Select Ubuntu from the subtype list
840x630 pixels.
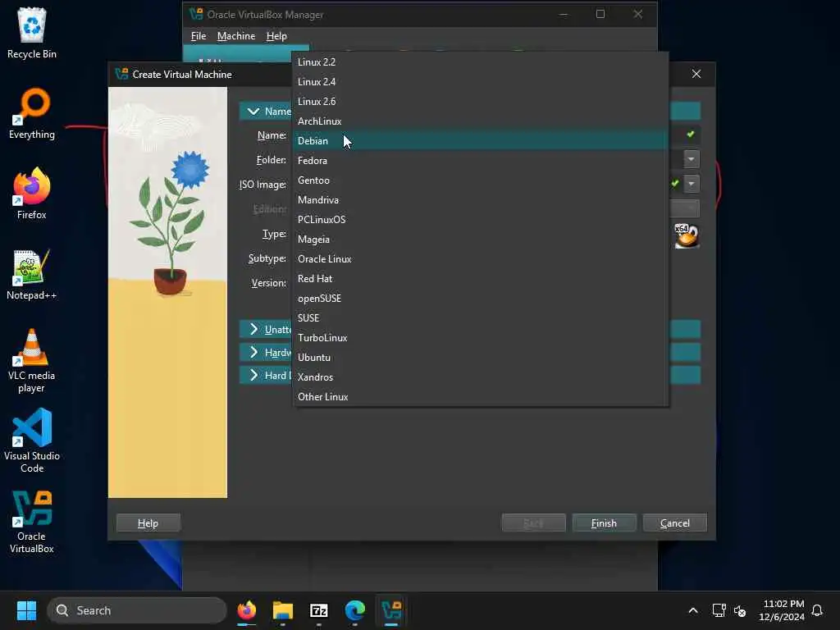click(479, 358)
